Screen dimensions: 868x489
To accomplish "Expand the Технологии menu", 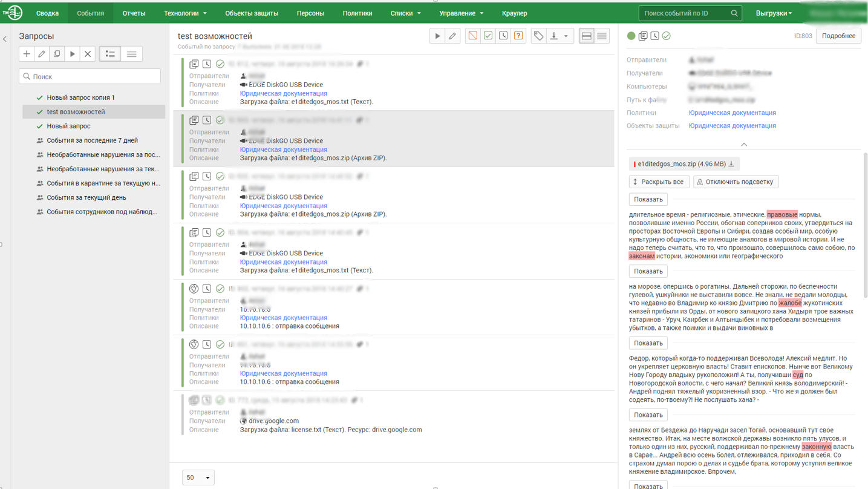I will tap(185, 13).
